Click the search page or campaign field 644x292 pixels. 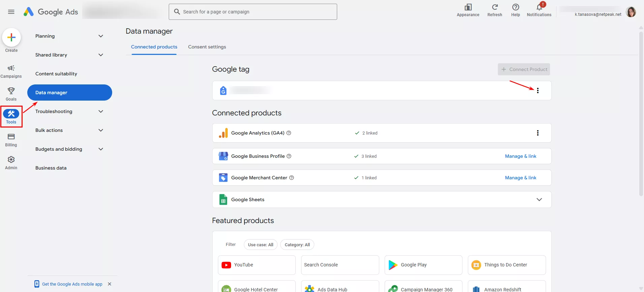253,12
